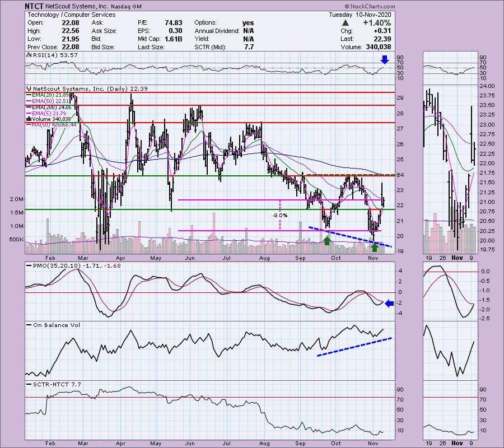
Task: Click the NTCT ticker symbol
Action: click(34, 6)
